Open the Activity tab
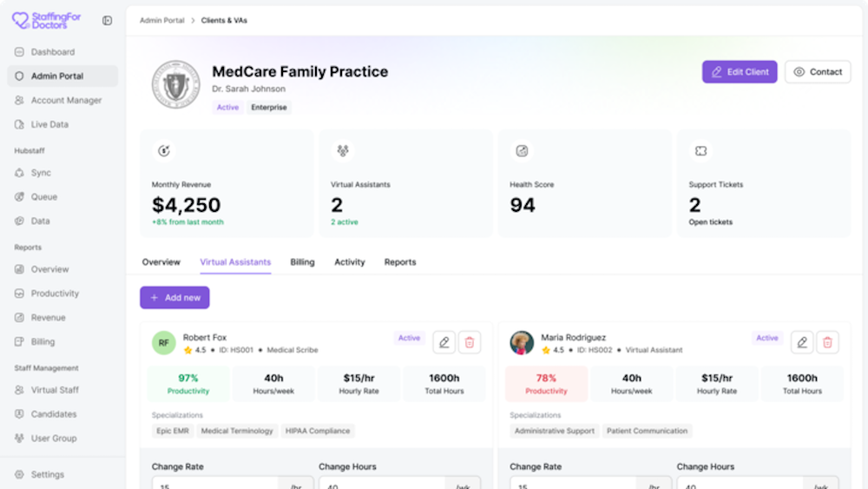Viewport: 868px width, 489px height. (x=350, y=262)
